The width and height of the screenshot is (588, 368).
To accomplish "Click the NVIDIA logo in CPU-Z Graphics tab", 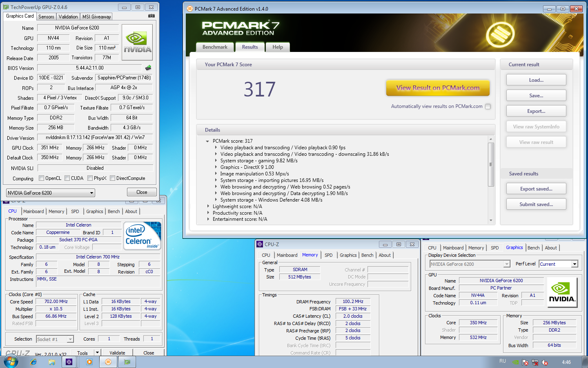I will [x=562, y=292].
